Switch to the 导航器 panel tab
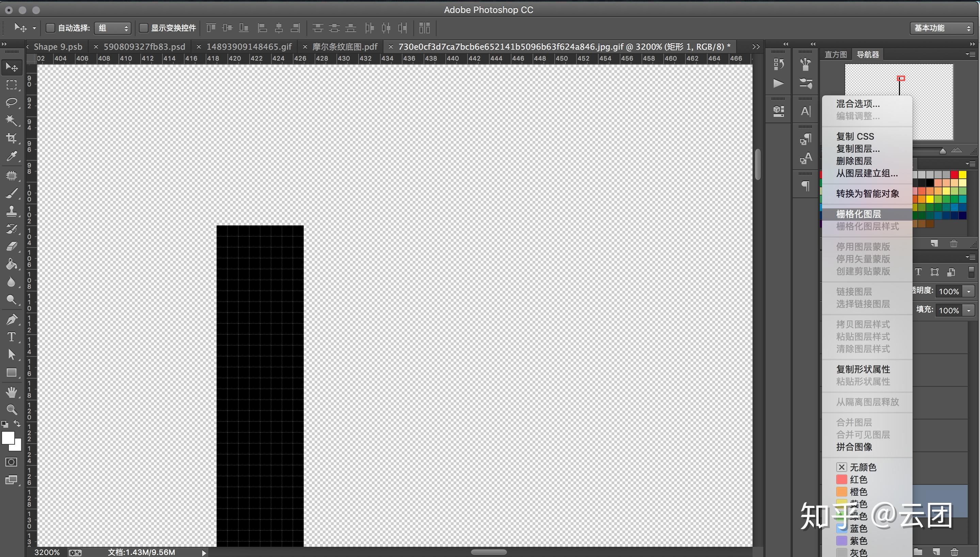 pyautogui.click(x=868, y=54)
